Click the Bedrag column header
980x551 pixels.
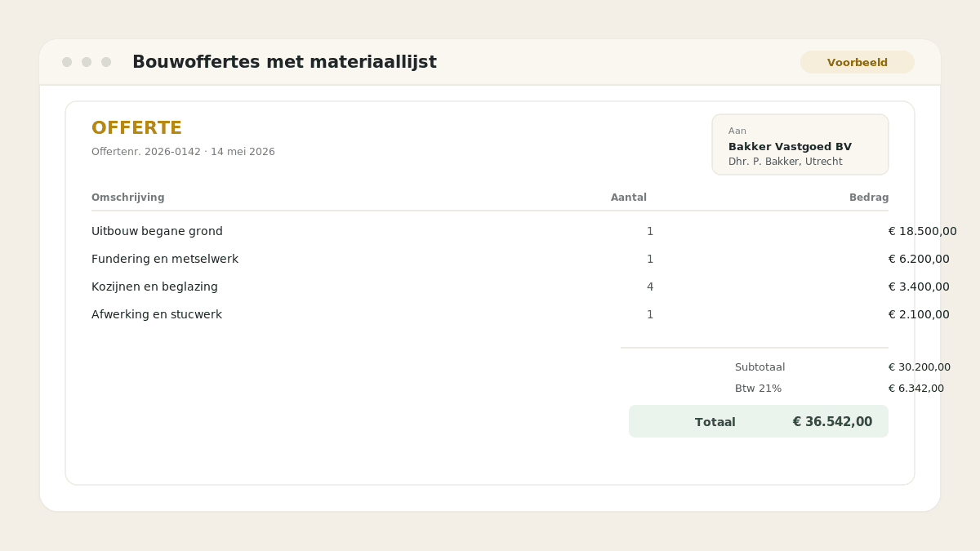point(869,198)
